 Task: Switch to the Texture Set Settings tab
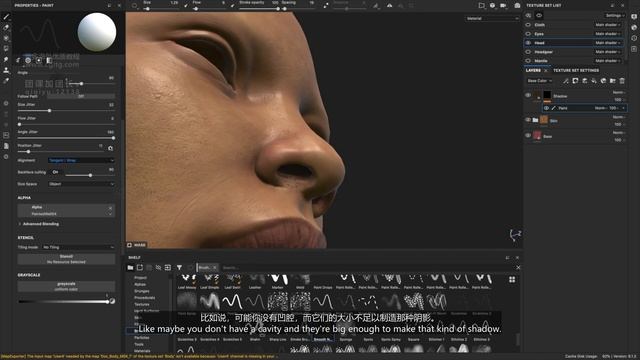(x=576, y=71)
